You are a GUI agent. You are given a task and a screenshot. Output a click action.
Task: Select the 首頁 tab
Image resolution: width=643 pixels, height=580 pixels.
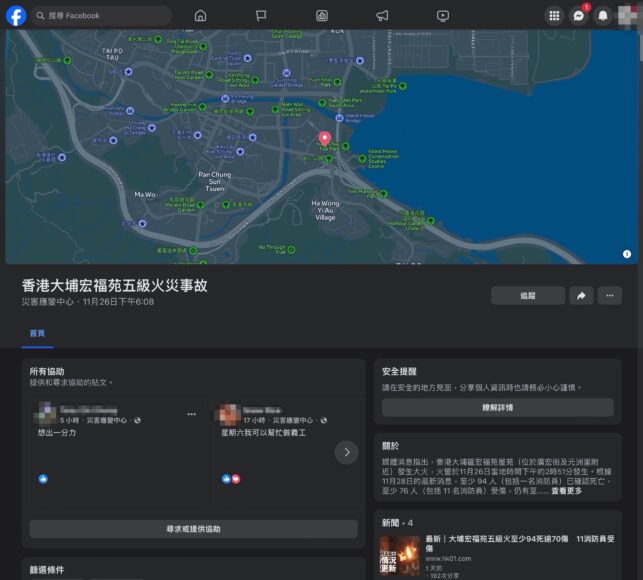[37, 333]
